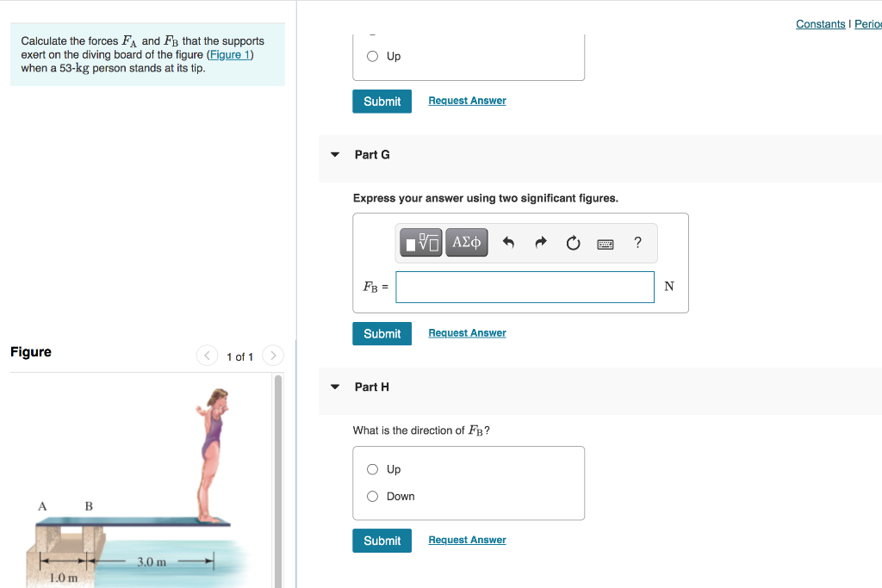Viewport: 882px width, 588px height.
Task: Click the undo arrow in the equation editor
Action: (508, 243)
